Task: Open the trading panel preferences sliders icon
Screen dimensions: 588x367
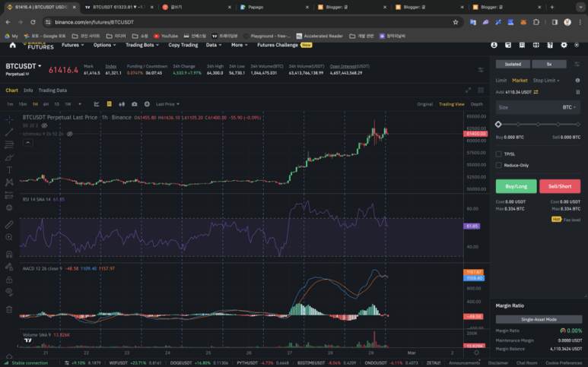Action: point(577,64)
